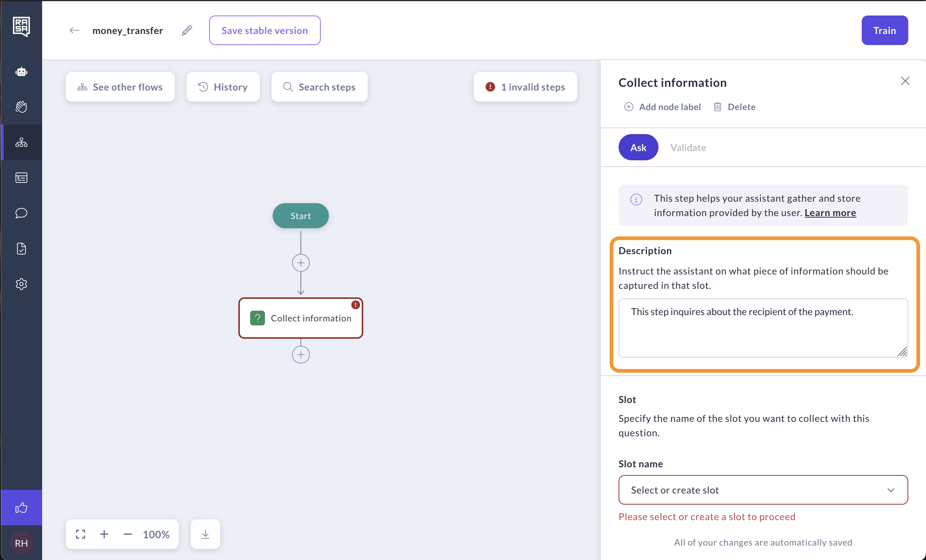The image size is (926, 560).
Task: Open the settings gear in sidebar
Action: tap(21, 284)
